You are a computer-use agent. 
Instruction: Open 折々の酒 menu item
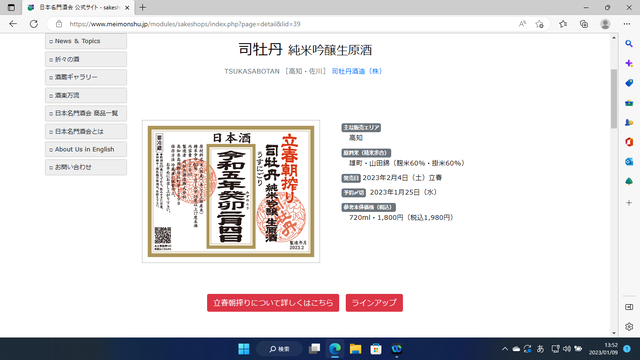[x=86, y=59]
